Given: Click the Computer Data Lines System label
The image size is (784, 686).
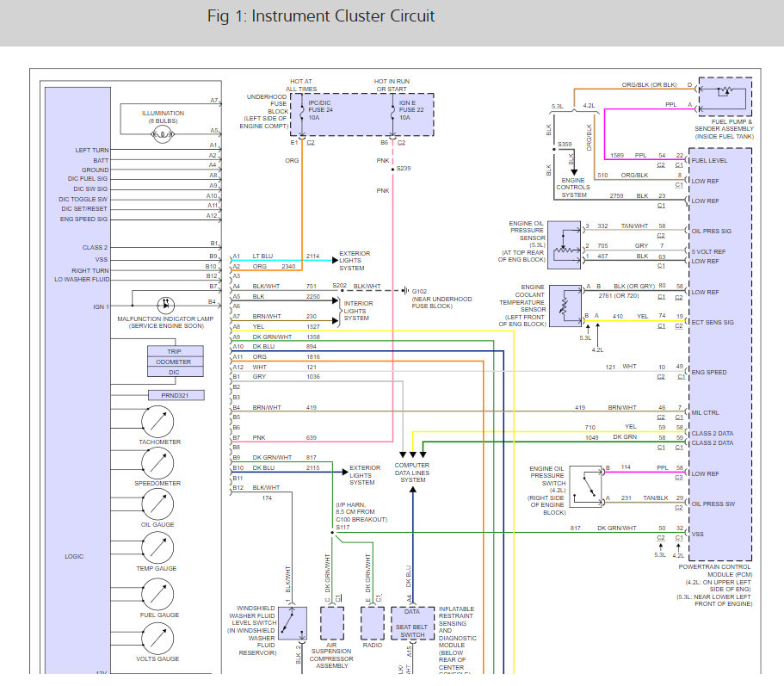Looking at the screenshot, I should click(412, 473).
